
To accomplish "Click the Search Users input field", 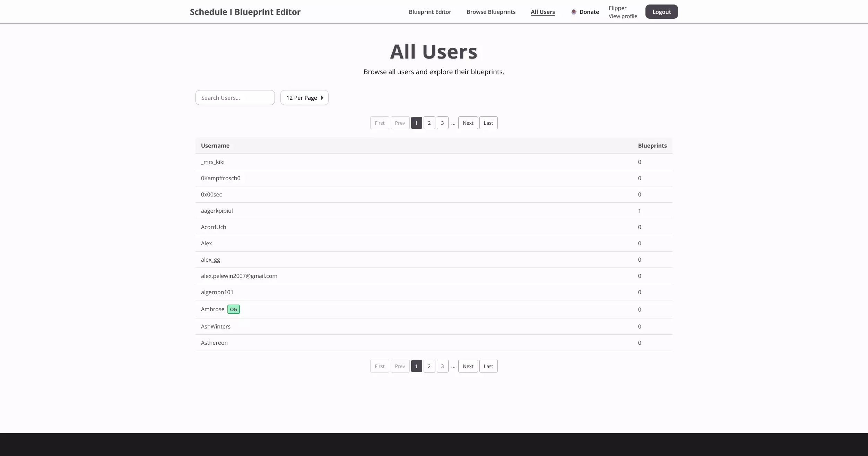I will [x=235, y=98].
